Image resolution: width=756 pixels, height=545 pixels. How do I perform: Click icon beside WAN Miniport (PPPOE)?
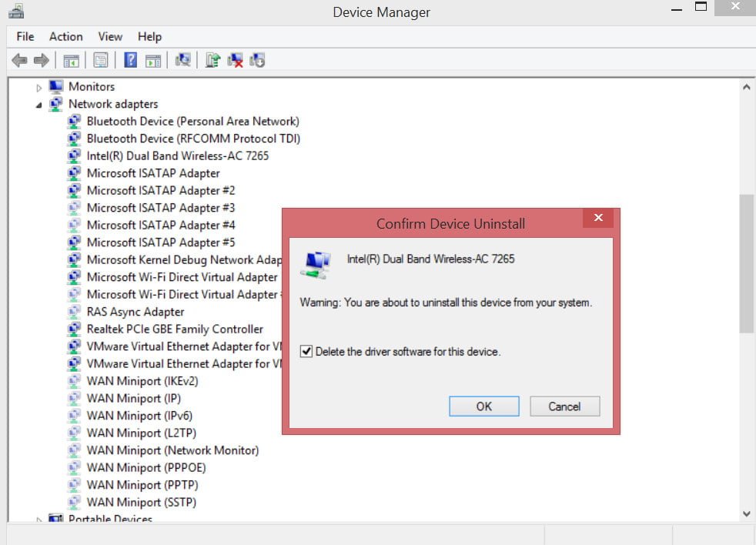74,467
